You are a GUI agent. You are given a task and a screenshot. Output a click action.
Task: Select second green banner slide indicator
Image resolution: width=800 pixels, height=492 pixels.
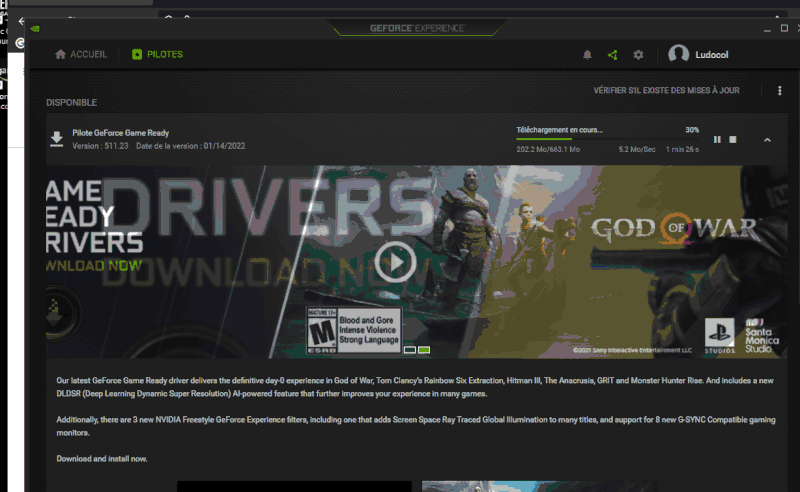coord(424,350)
